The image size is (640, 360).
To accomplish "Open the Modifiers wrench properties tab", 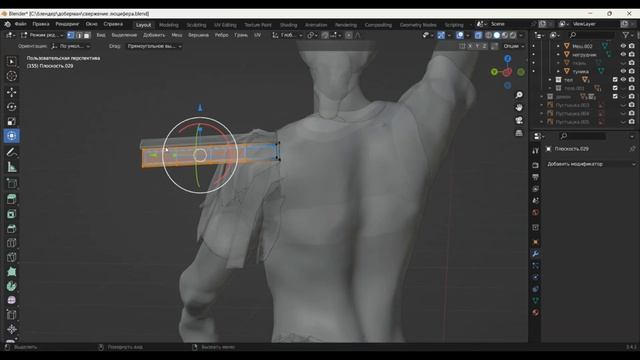I will click(x=536, y=254).
